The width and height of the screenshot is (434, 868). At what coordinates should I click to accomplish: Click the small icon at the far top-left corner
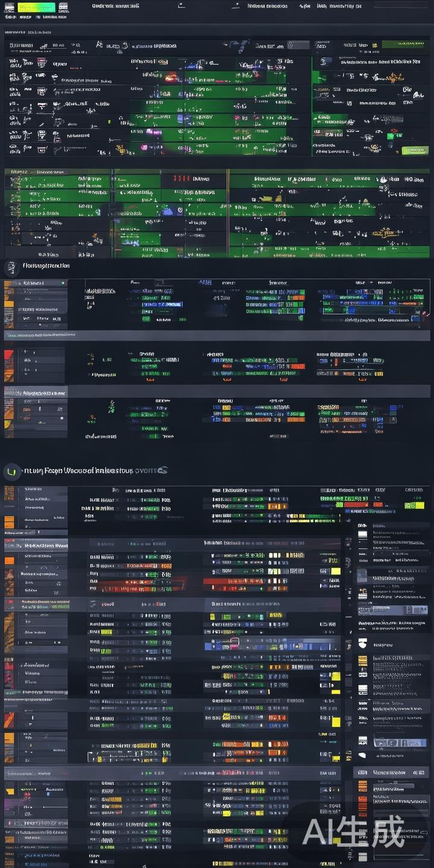pyautogui.click(x=9, y=7)
